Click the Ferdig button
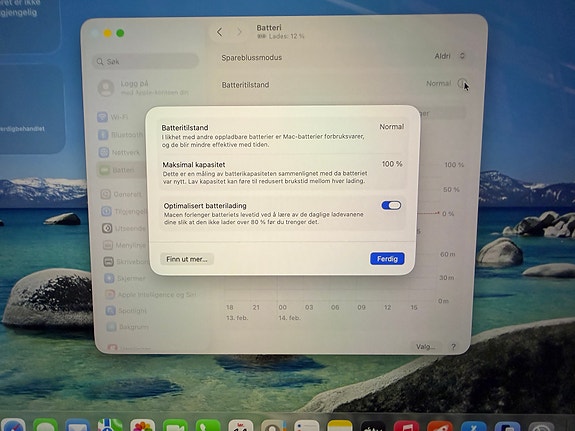Screen dimensions: 575x431 [387, 259]
